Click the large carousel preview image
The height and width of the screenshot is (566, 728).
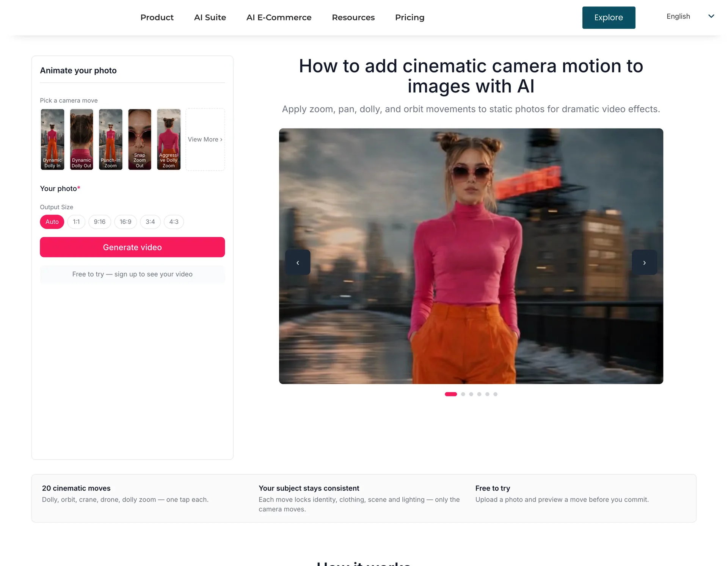tap(471, 256)
